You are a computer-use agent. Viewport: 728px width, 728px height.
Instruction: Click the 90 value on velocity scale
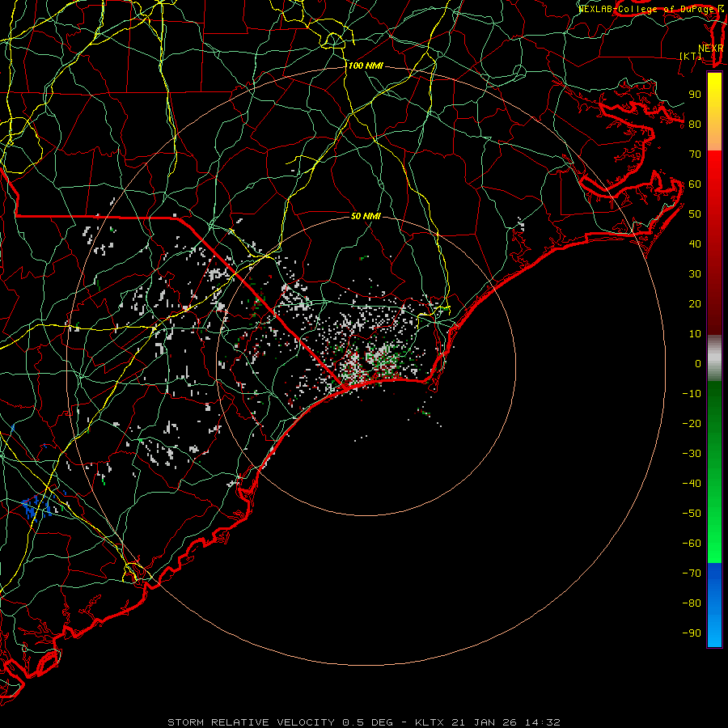pos(695,95)
